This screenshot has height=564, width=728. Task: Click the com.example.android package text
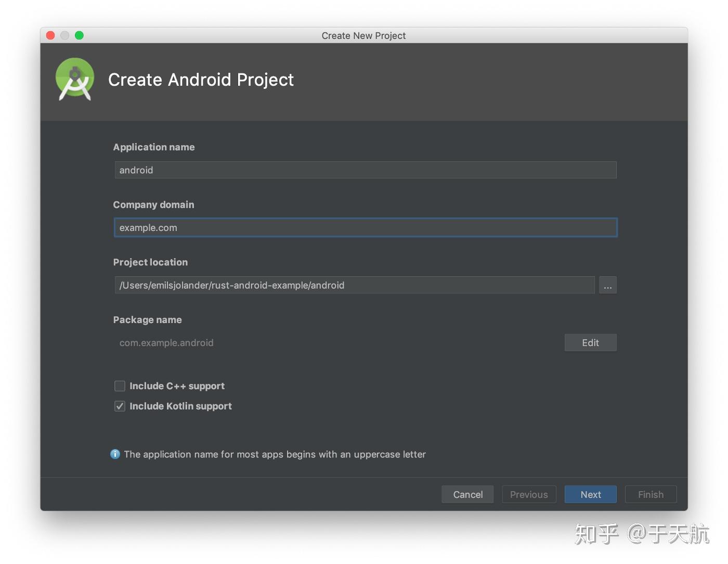[x=166, y=343]
